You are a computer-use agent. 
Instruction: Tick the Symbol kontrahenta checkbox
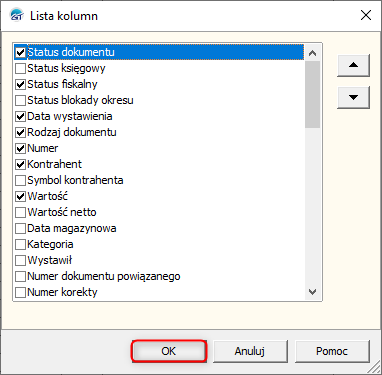(x=20, y=180)
